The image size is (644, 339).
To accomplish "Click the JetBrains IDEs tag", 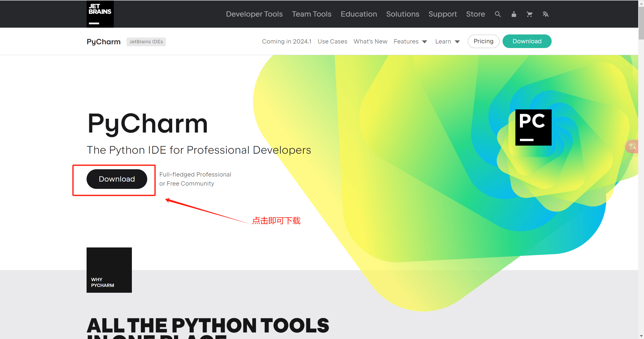I will tap(146, 42).
